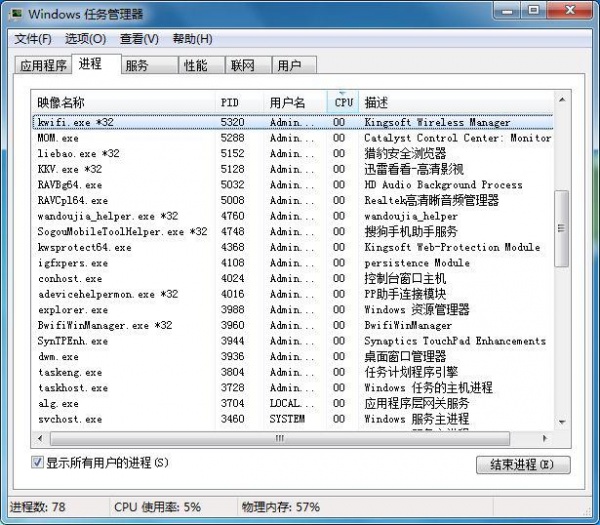Click the LOCAL... user name cell
Screen dimensions: 600x525
[x=291, y=403]
